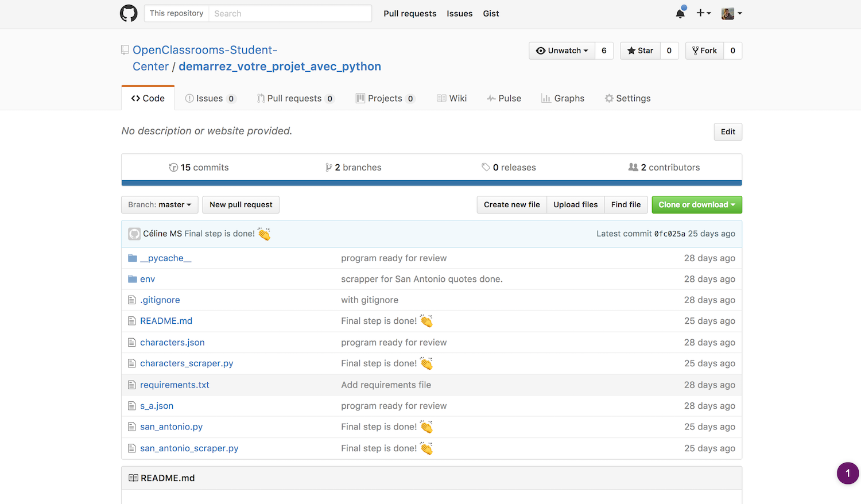Click the san_antonio.py file icon
861x504 pixels.
(x=132, y=427)
